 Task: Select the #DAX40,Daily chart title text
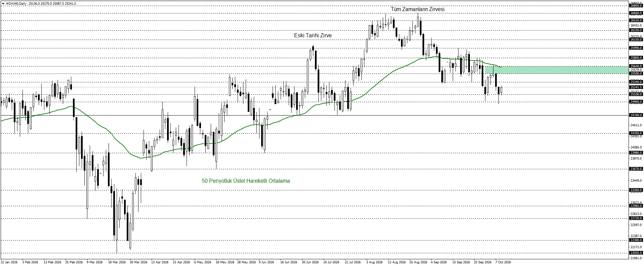(16, 4)
